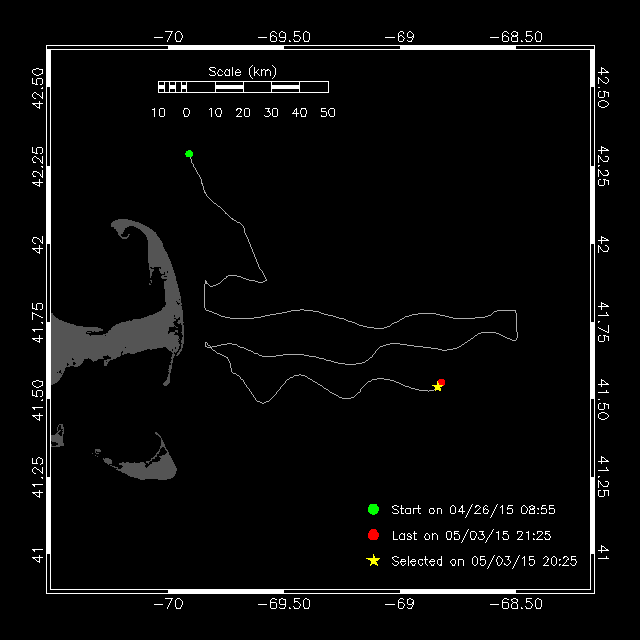Click the green dot legend icon
This screenshot has width=640, height=640.
(373, 509)
